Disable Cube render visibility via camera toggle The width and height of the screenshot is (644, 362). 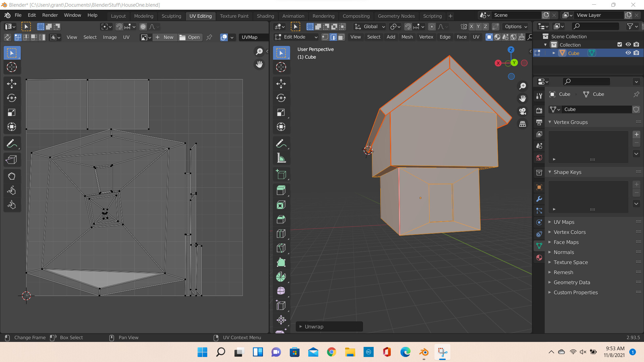637,53
